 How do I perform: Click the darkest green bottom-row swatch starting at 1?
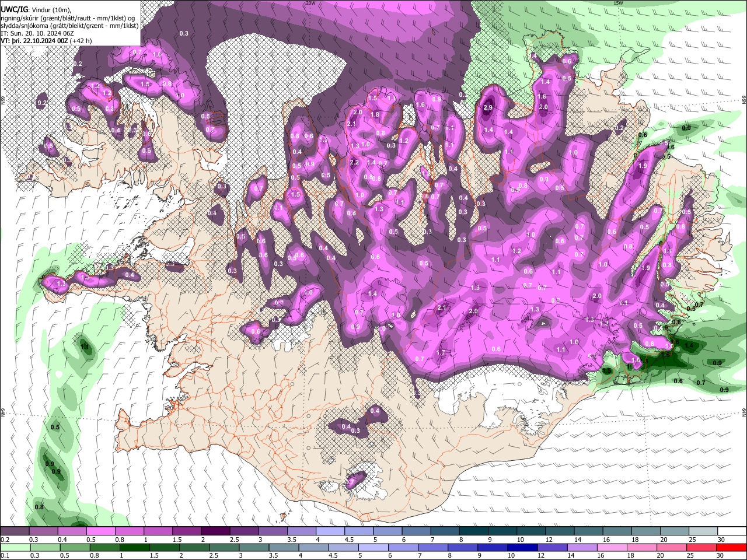click(134, 547)
